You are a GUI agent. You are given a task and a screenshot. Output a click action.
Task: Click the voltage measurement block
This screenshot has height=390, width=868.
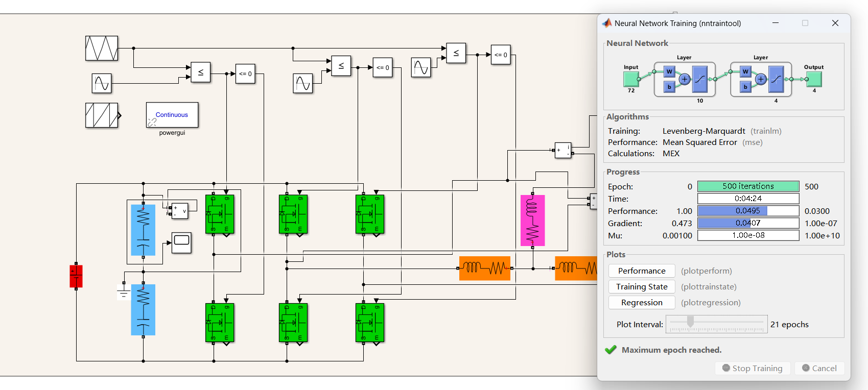pyautogui.click(x=179, y=210)
